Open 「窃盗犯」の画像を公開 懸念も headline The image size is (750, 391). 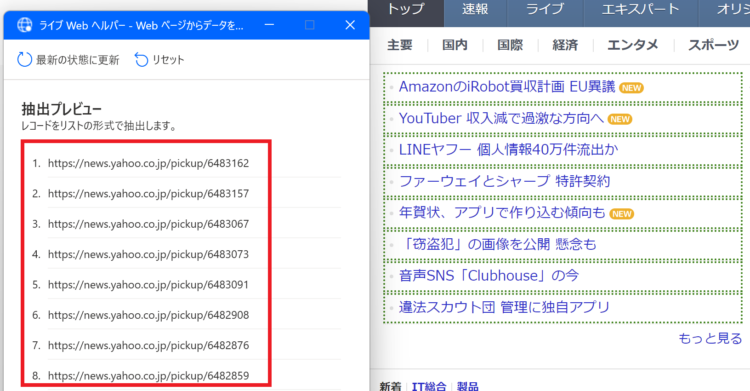point(498,245)
